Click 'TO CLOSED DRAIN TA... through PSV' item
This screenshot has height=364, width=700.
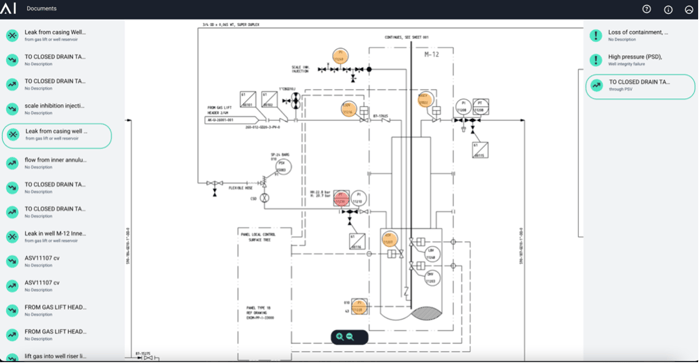[640, 86]
